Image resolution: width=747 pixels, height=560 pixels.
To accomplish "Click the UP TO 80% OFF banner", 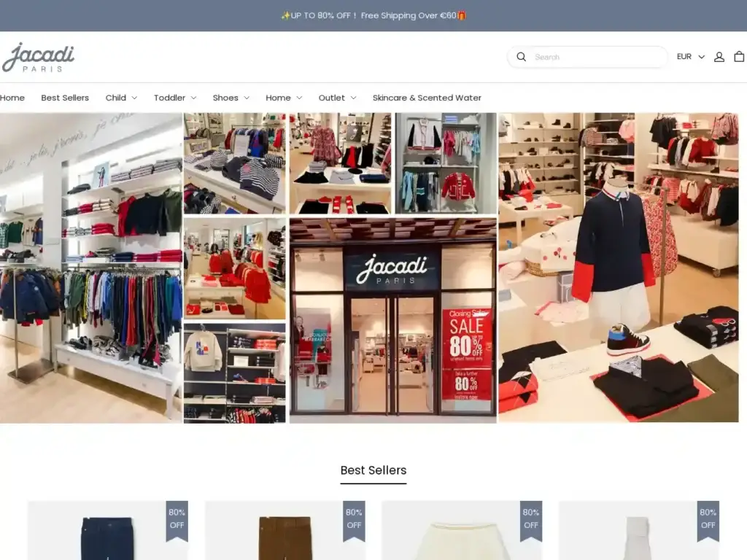I will coord(373,15).
